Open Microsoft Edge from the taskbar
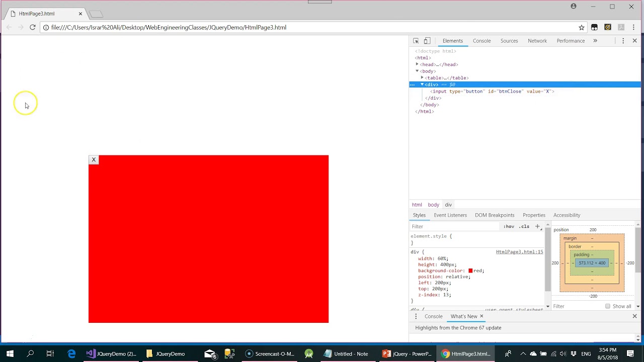Viewport: 644px width, 362px height. pyautogui.click(x=71, y=353)
